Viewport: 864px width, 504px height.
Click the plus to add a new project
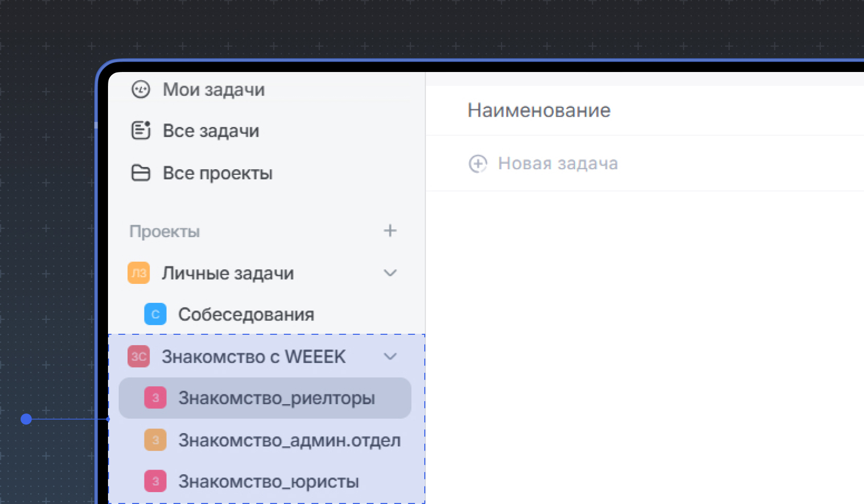pos(390,231)
